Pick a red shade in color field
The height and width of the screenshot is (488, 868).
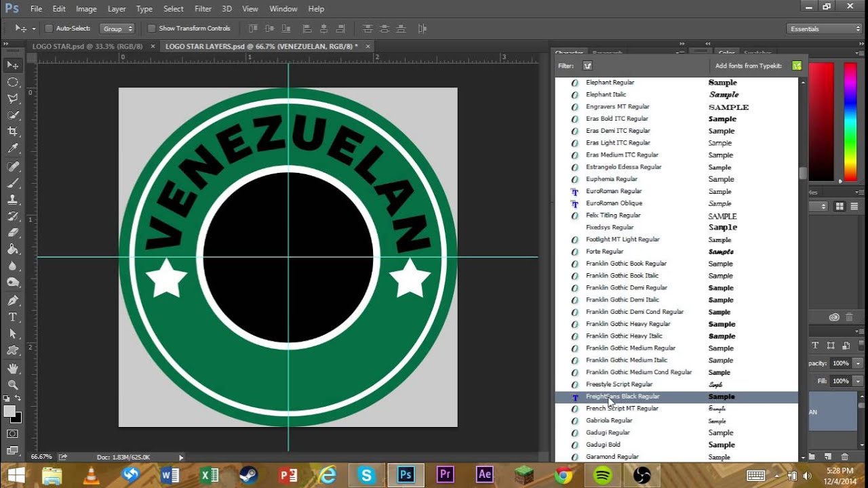[821, 122]
